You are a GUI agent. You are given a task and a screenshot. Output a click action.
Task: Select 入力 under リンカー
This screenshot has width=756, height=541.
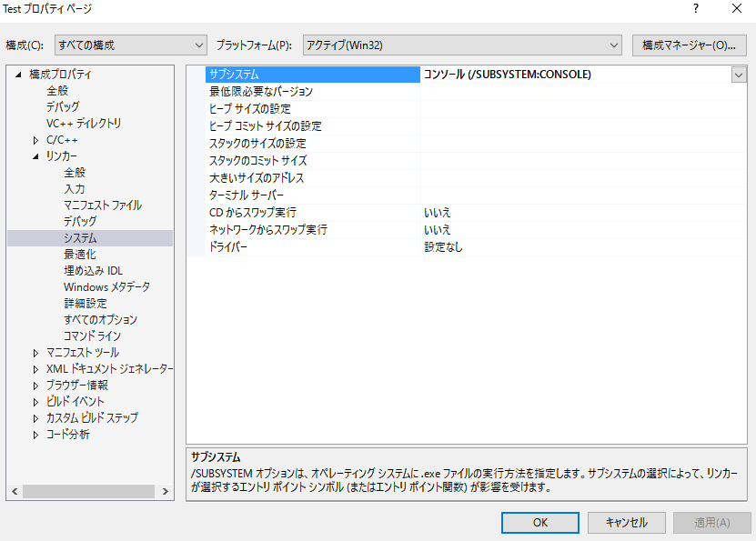(75, 189)
